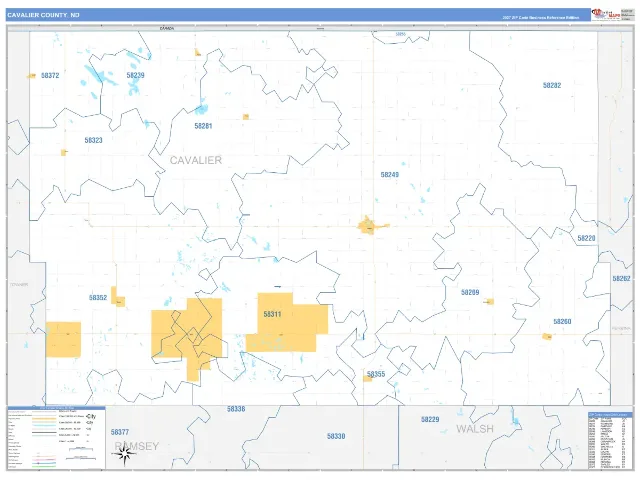Click ZIP label 58249
640x480 pixels.
390,175
